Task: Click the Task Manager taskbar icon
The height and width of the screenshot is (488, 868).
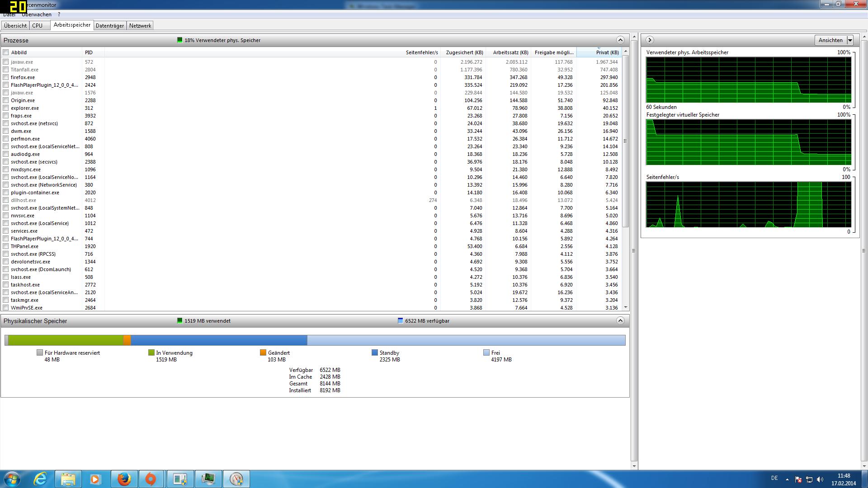Action: click(x=208, y=479)
